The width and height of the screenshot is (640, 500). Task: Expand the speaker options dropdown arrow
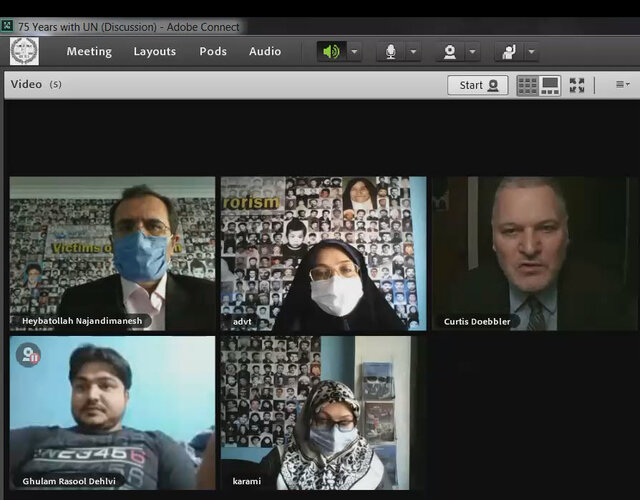point(354,52)
